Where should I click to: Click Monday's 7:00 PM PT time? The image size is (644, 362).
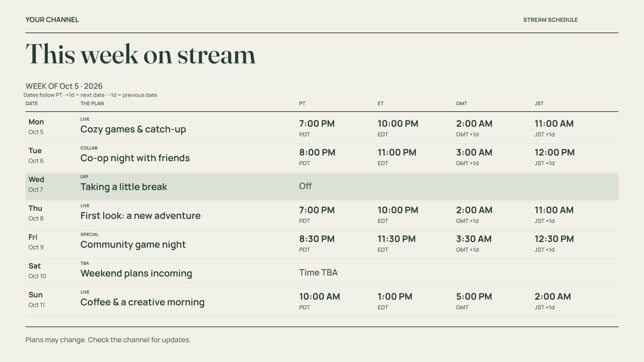317,123
